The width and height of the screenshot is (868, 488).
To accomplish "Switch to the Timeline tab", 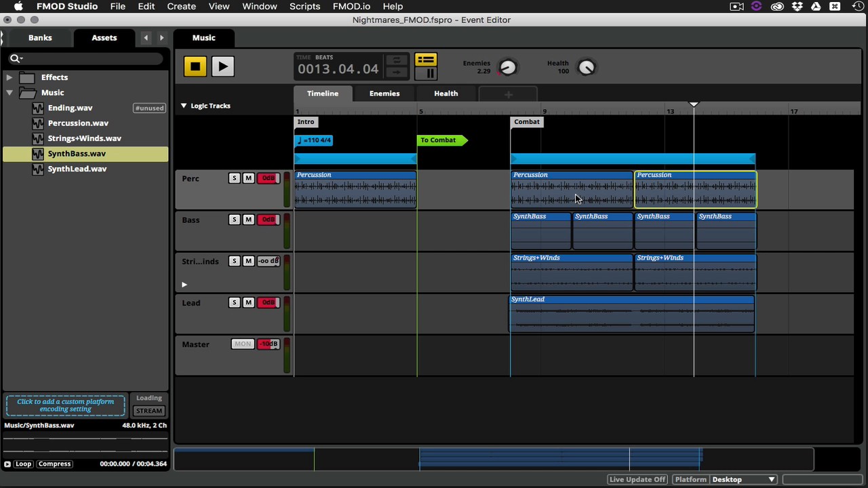I will coord(323,94).
